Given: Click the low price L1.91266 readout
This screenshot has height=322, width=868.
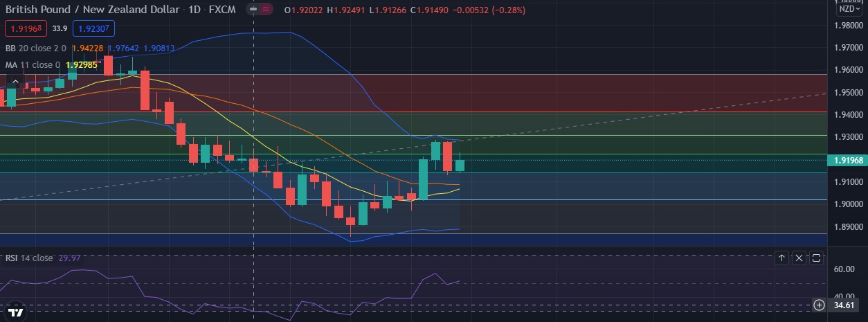Looking at the screenshot, I should point(388,10).
